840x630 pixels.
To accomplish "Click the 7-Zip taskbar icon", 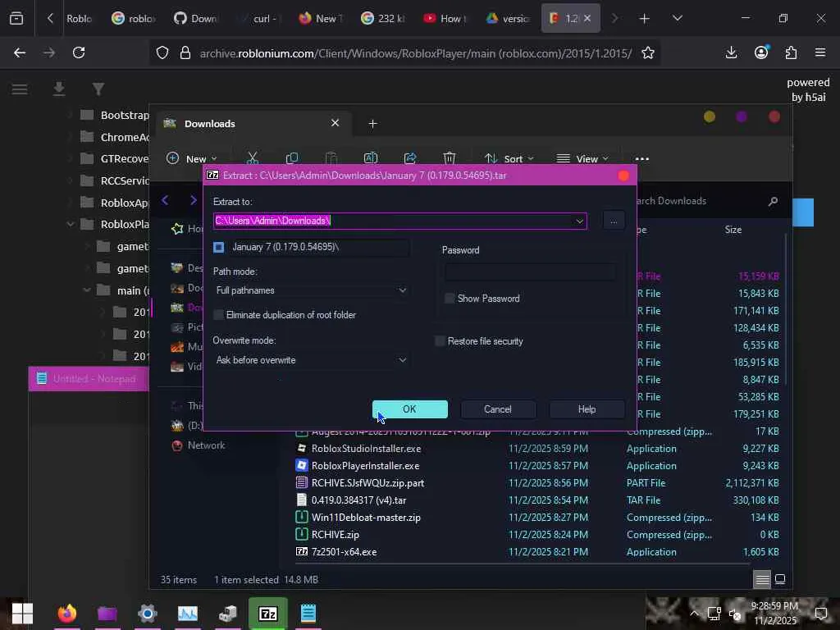I will (268, 614).
